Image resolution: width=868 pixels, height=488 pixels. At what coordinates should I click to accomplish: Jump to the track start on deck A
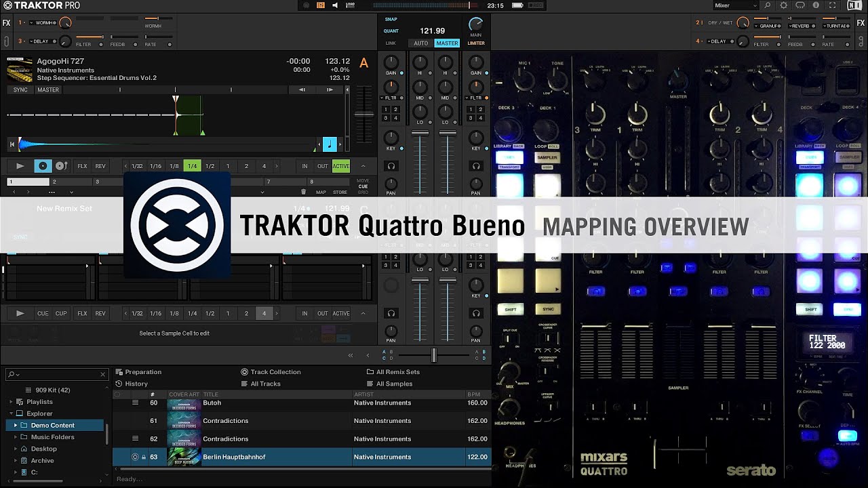coord(12,144)
